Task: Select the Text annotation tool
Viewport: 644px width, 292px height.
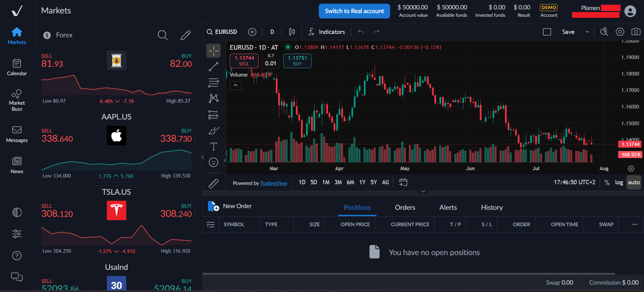Action: 213,146
